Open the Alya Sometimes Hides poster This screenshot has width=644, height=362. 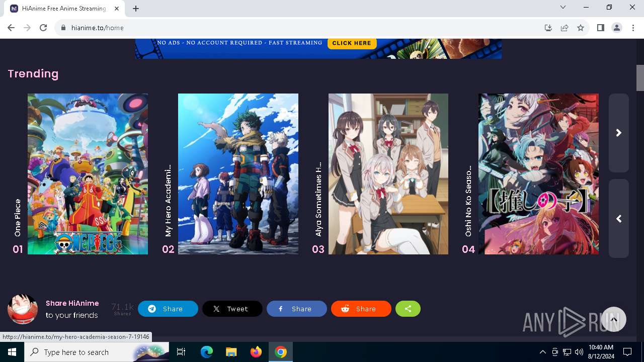pos(388,174)
